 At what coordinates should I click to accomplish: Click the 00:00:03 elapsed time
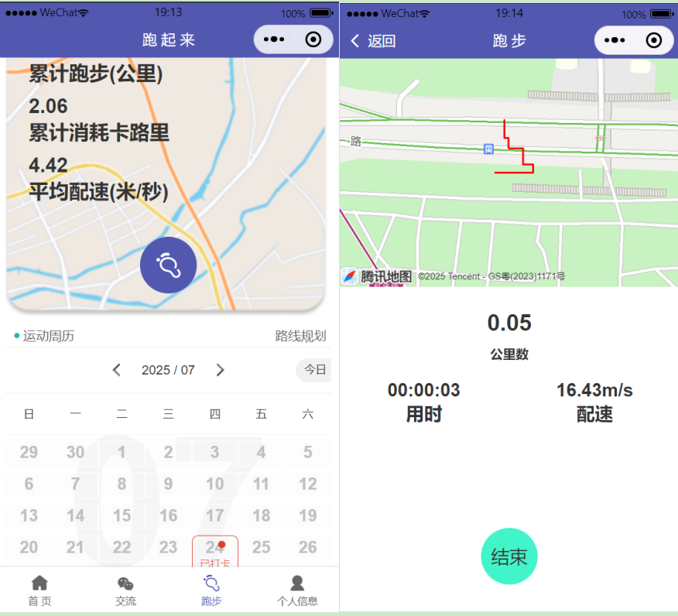click(x=424, y=390)
